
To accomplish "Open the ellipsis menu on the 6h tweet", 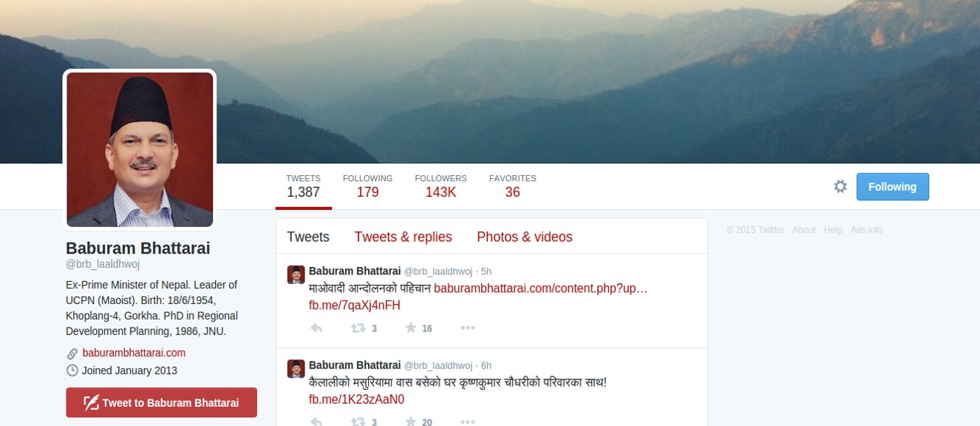I will click(x=467, y=422).
